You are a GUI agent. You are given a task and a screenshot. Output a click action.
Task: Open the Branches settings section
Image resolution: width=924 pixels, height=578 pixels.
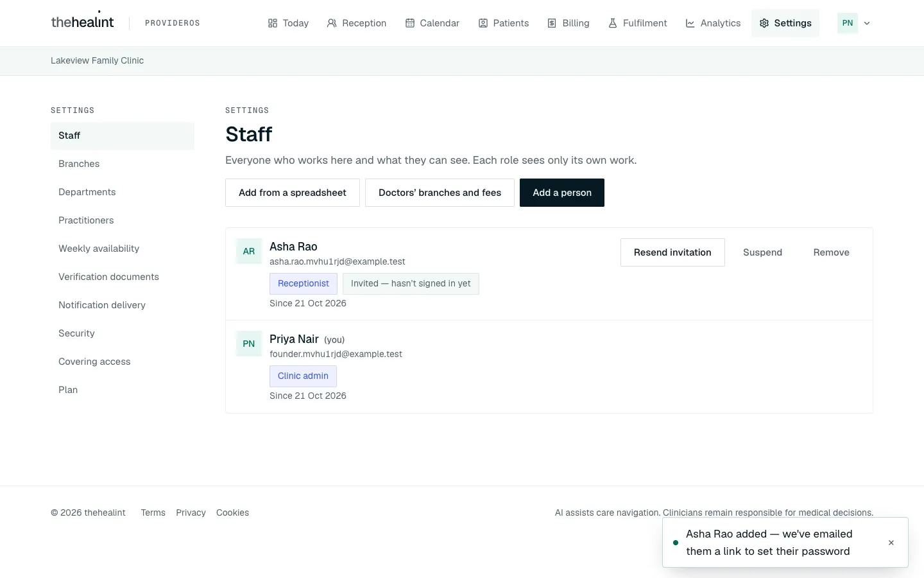123,164
